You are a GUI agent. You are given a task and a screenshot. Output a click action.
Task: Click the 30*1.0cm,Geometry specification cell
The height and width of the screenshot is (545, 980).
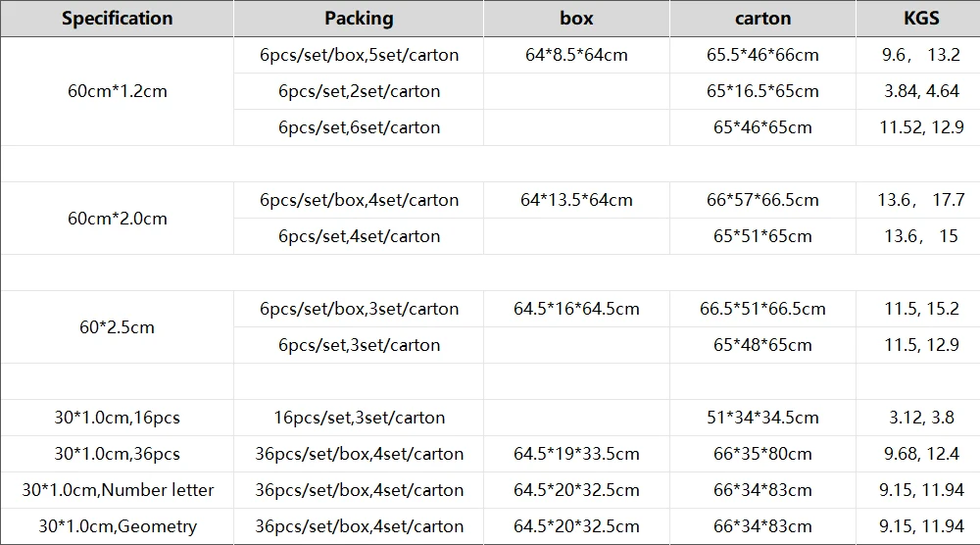[117, 526]
